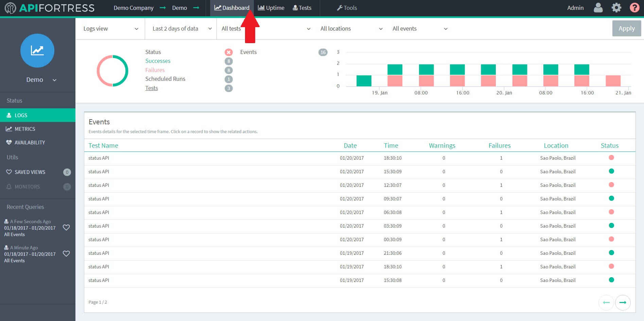Screen dimensions: 644x321
Task: Open the All locations dropdown
Action: 350,29
